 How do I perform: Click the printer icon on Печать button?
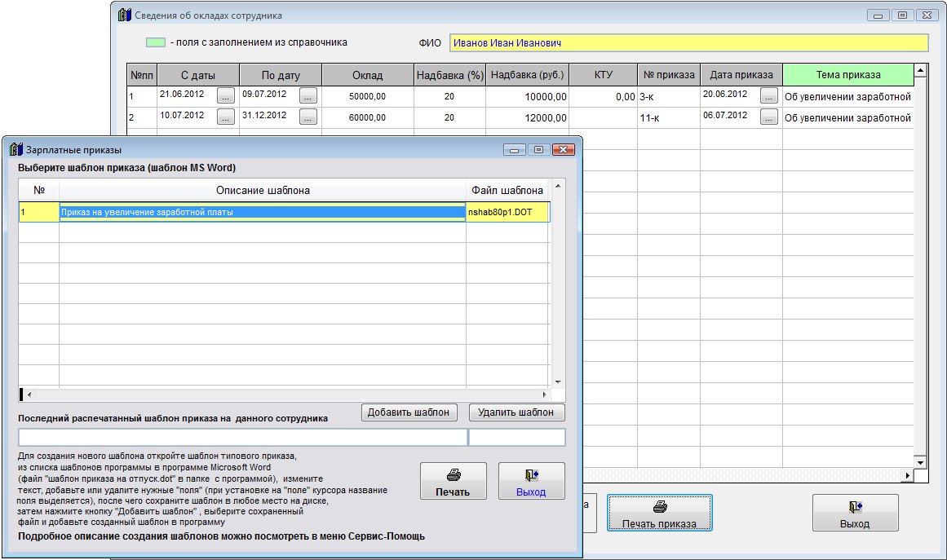click(454, 474)
